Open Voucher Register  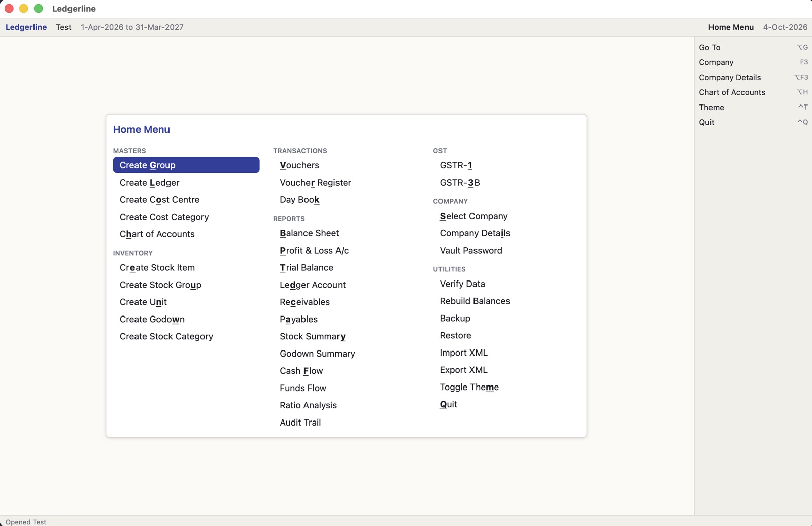346,183
